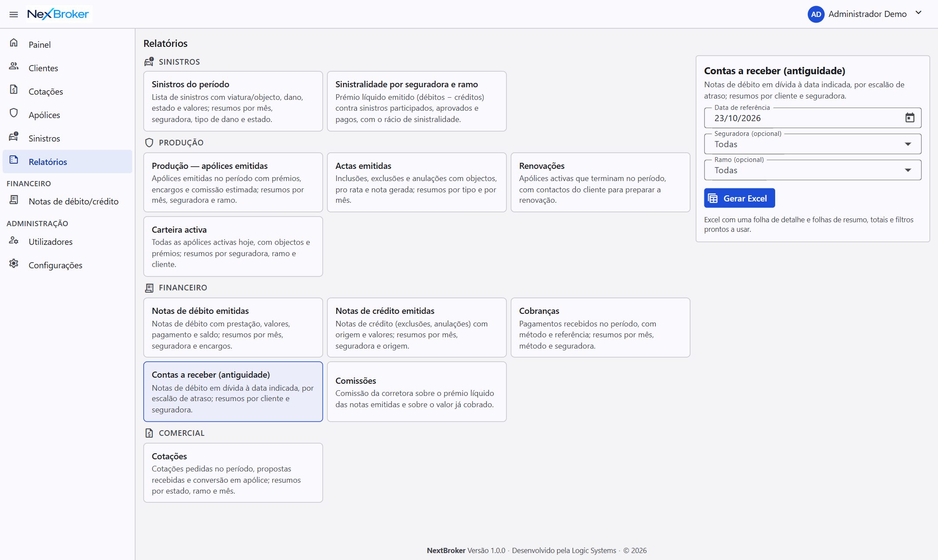This screenshot has width=938, height=560.
Task: Click the Clientes people icon
Action: (x=14, y=66)
